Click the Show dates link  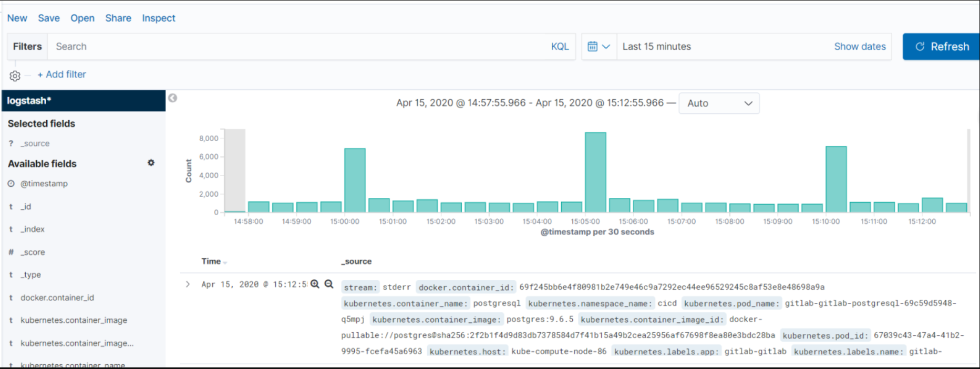click(x=860, y=46)
